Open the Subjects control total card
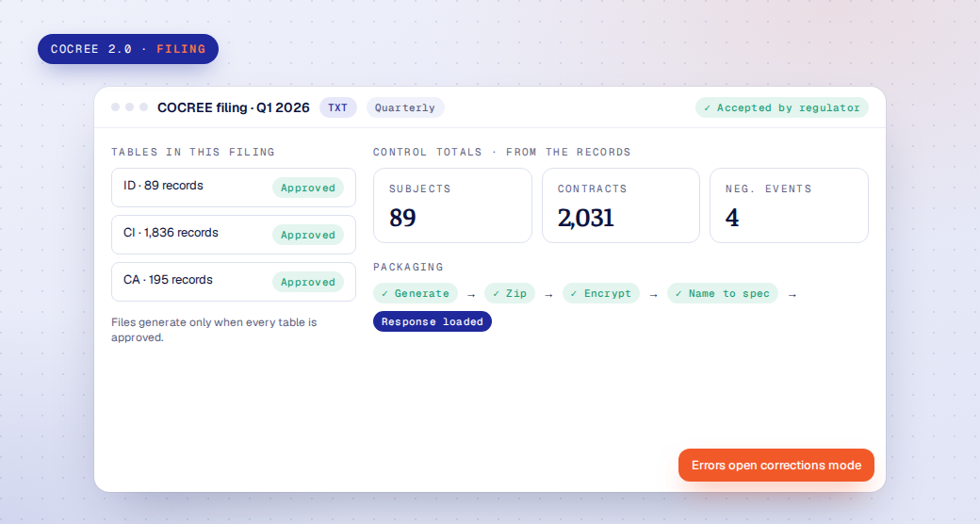 coord(452,205)
